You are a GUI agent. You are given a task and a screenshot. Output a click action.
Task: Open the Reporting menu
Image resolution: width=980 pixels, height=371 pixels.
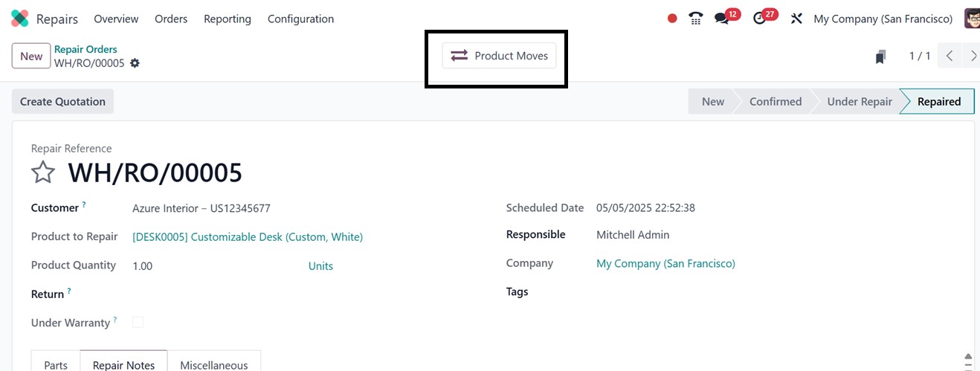[227, 19]
